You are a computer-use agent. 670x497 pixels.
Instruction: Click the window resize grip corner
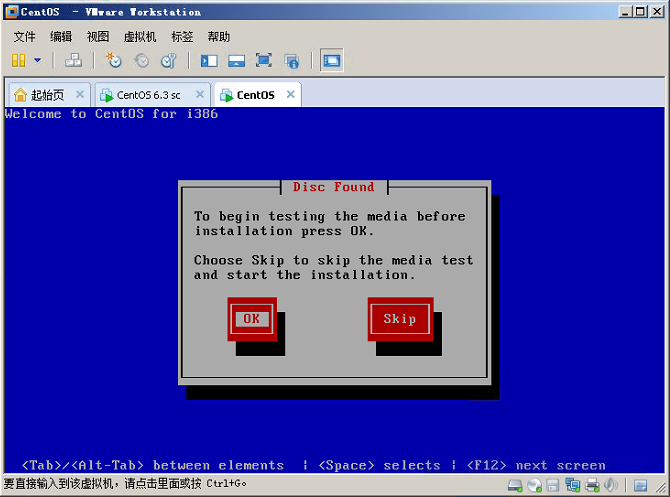pos(661,487)
